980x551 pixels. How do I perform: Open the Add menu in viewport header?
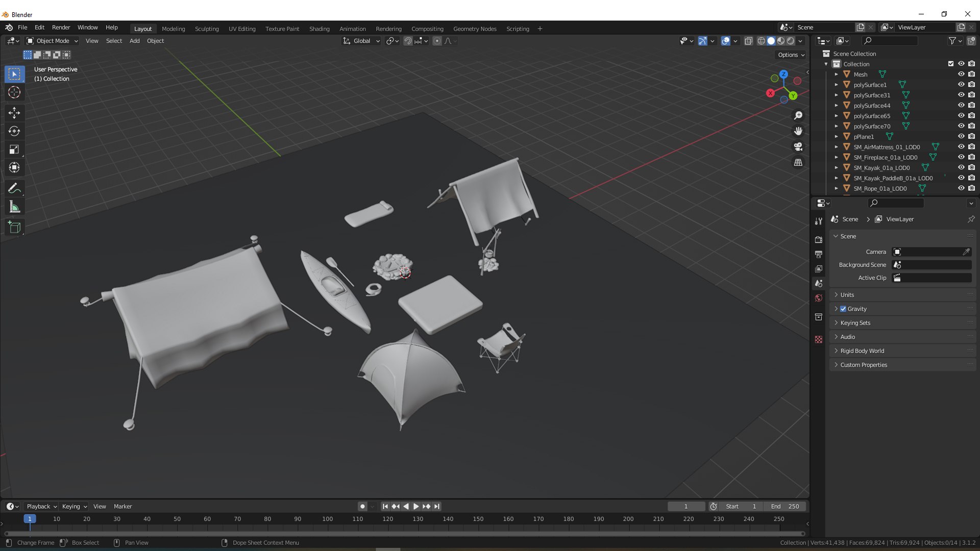pos(134,41)
